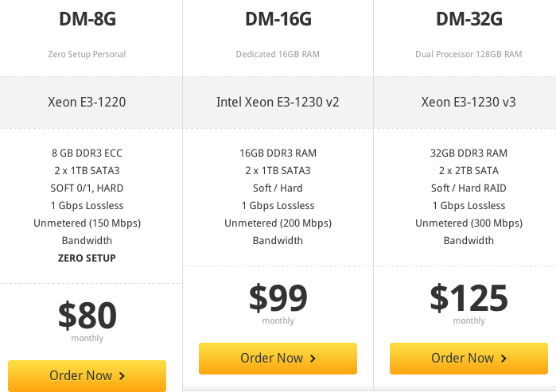Click the Xeon E3-1220 processor row
Image resolution: width=556 pixels, height=392 pixels.
coord(87,102)
